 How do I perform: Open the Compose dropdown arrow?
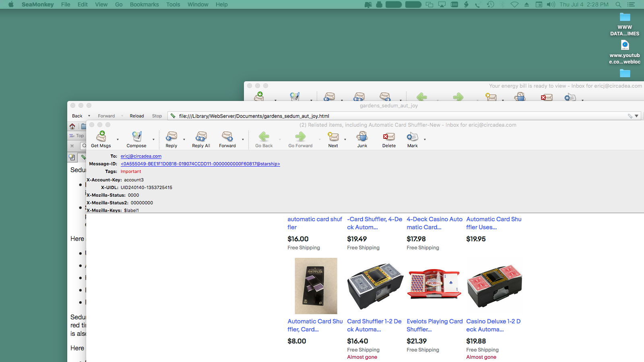[153, 140]
